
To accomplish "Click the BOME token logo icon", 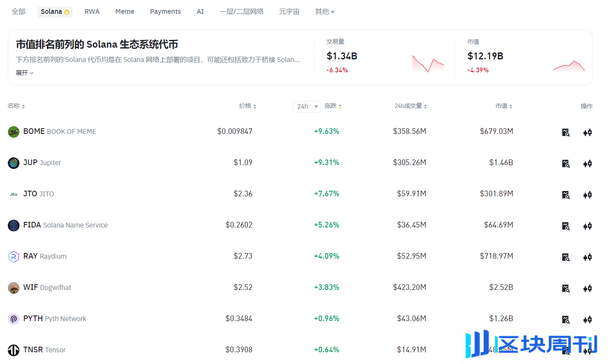I will tap(13, 131).
